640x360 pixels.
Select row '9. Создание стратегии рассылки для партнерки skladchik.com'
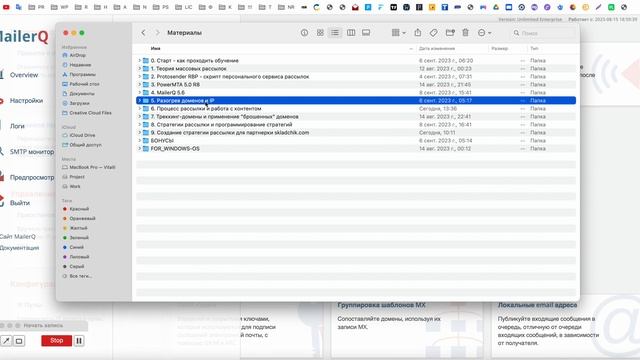356,133
